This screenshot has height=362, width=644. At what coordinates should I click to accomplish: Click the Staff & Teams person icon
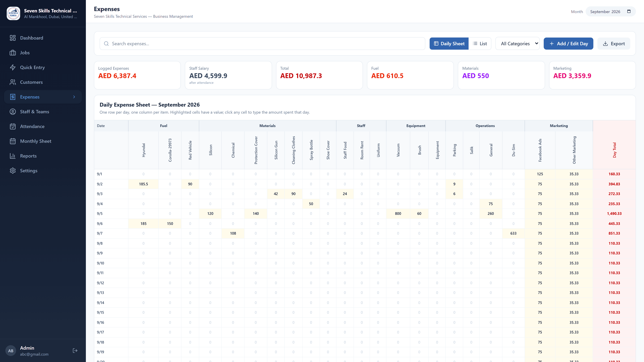pos(13,112)
